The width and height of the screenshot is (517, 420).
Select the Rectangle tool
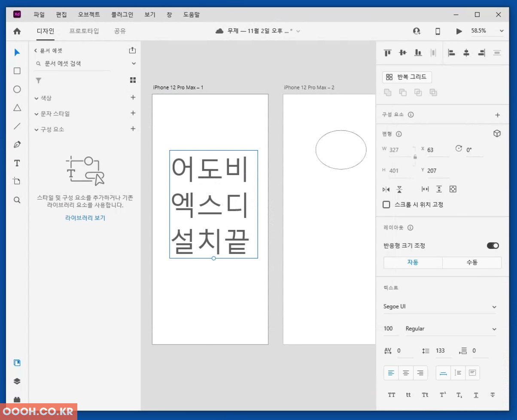click(x=17, y=71)
